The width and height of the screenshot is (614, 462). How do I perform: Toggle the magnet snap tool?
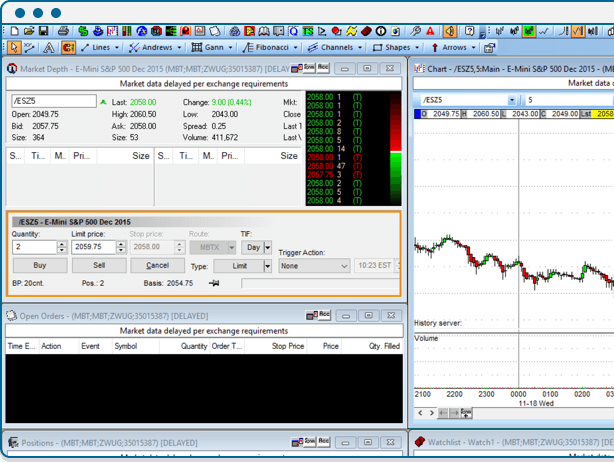68,47
